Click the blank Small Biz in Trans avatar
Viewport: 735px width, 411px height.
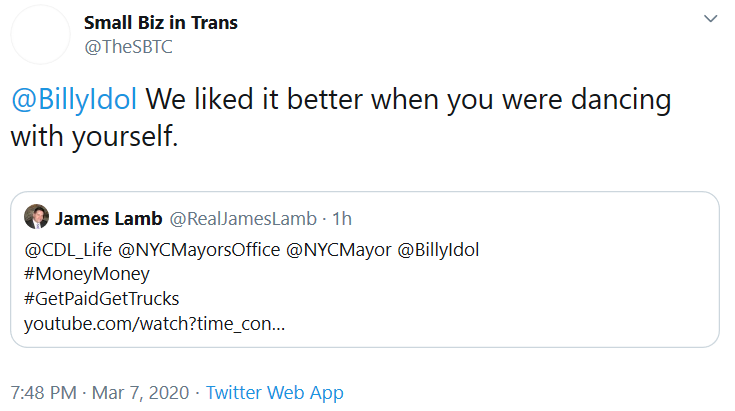[38, 35]
